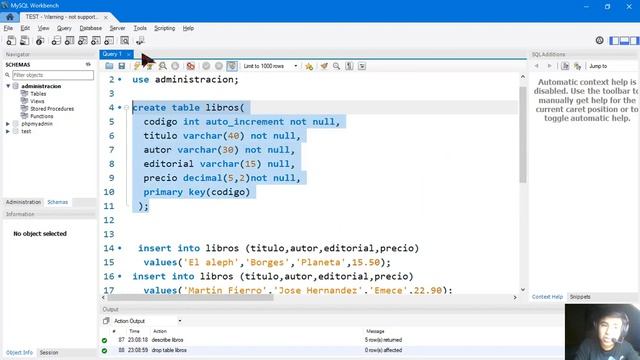This screenshot has height=360, width=640.
Task: Click the create new schema icon
Action: pyautogui.click(x=56, y=40)
